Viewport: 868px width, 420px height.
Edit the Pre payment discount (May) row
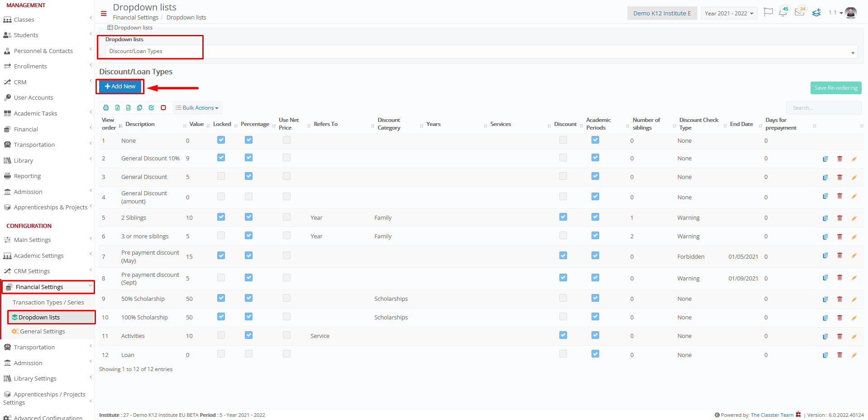point(854,256)
